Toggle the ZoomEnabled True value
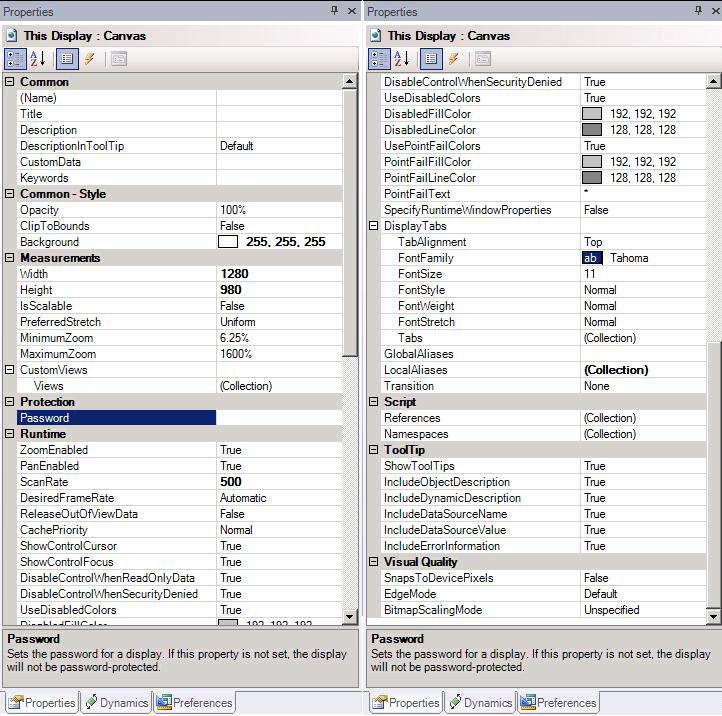 [x=231, y=450]
